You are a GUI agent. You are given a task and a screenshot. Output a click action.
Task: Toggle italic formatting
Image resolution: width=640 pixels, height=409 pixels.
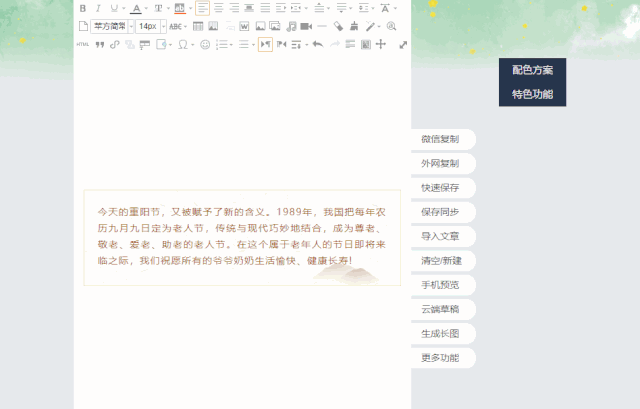pos(98,8)
